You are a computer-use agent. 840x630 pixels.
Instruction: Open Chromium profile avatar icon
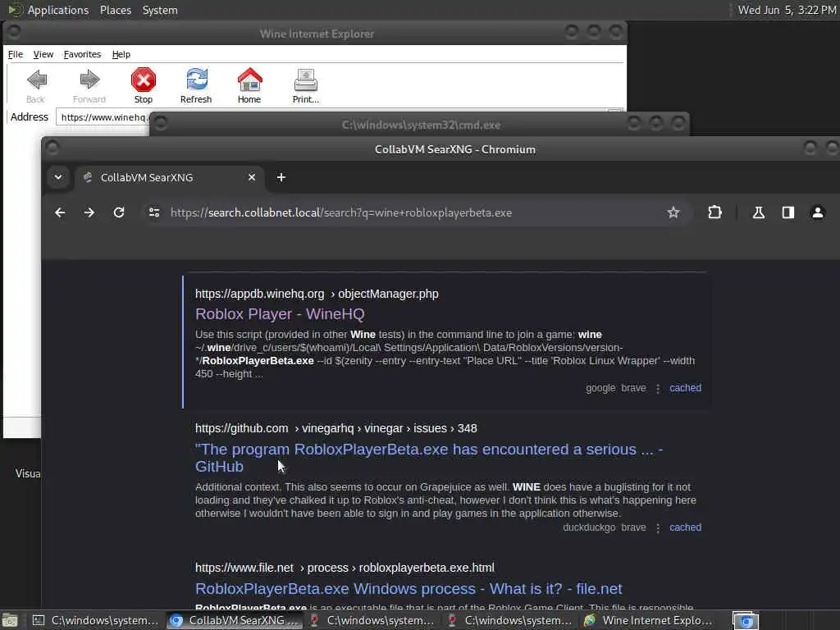pos(818,212)
